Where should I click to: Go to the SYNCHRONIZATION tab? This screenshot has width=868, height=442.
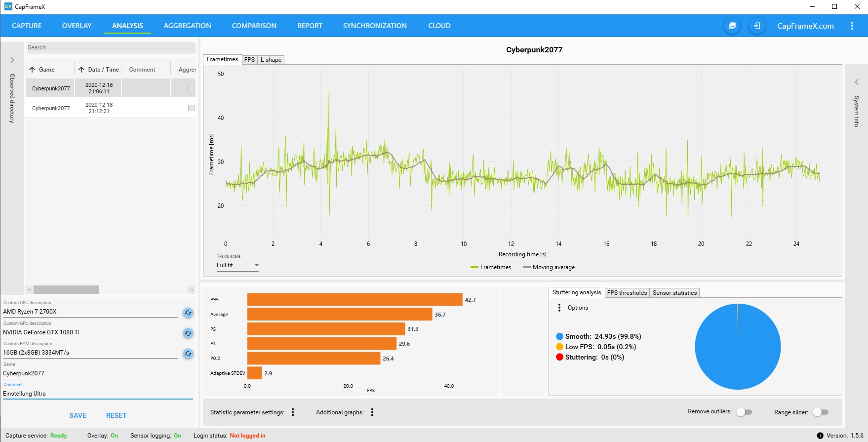coord(375,26)
